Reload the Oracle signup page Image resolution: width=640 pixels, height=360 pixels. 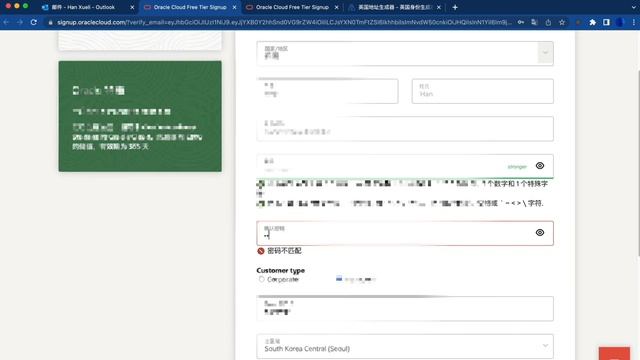coord(34,22)
